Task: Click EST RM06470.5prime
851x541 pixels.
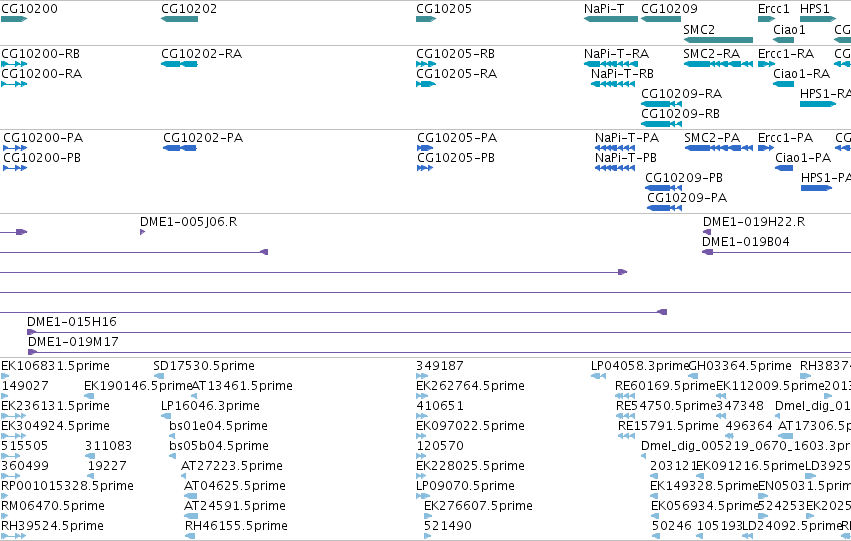Action: tap(53, 506)
